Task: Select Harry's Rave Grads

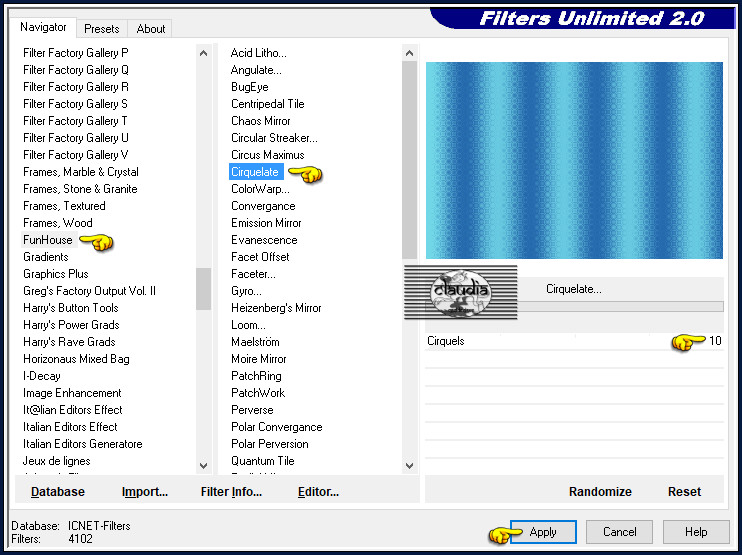Action: (69, 342)
